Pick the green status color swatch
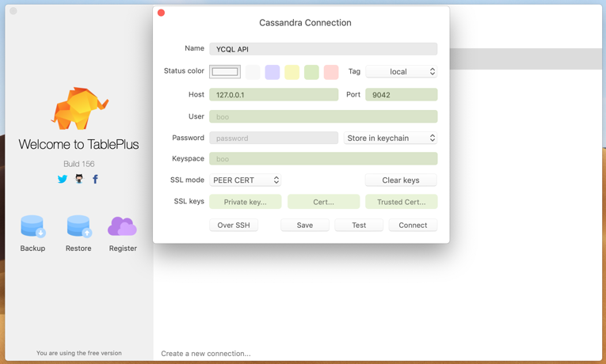606x364 pixels. pos(312,72)
